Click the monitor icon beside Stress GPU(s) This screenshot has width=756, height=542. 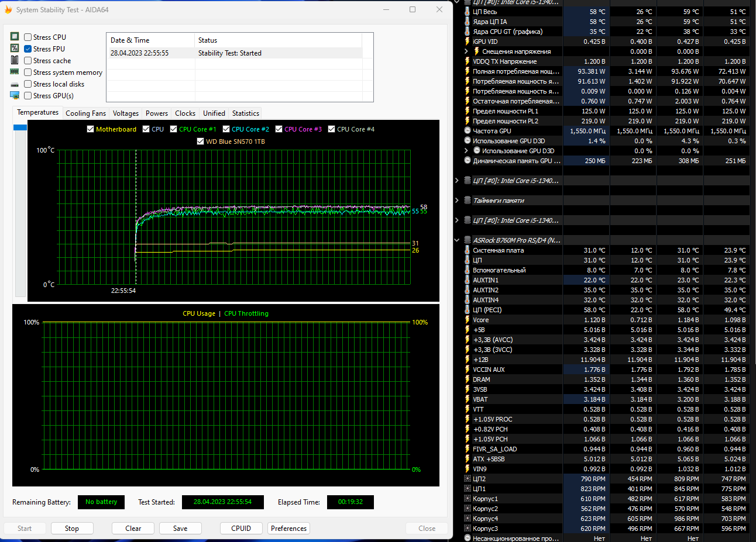click(x=15, y=95)
